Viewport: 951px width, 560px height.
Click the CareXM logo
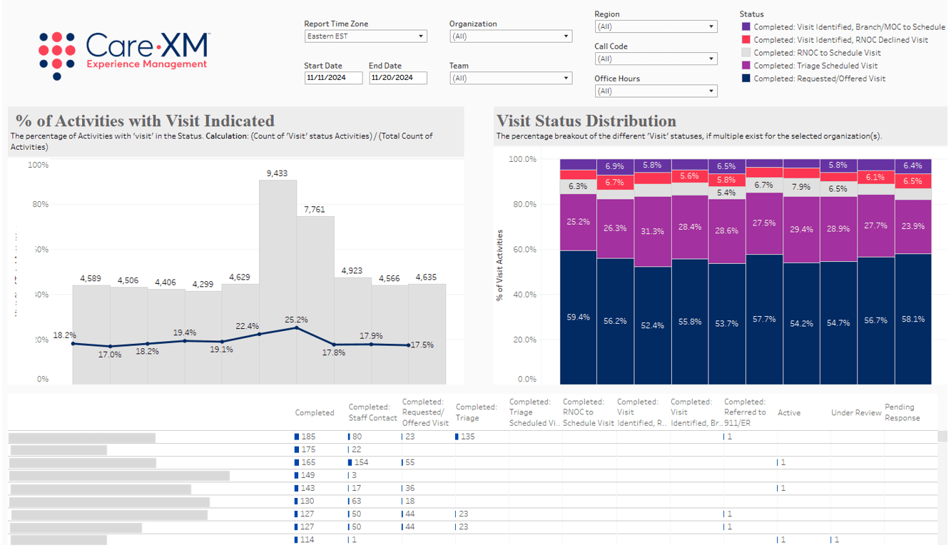pos(123,55)
